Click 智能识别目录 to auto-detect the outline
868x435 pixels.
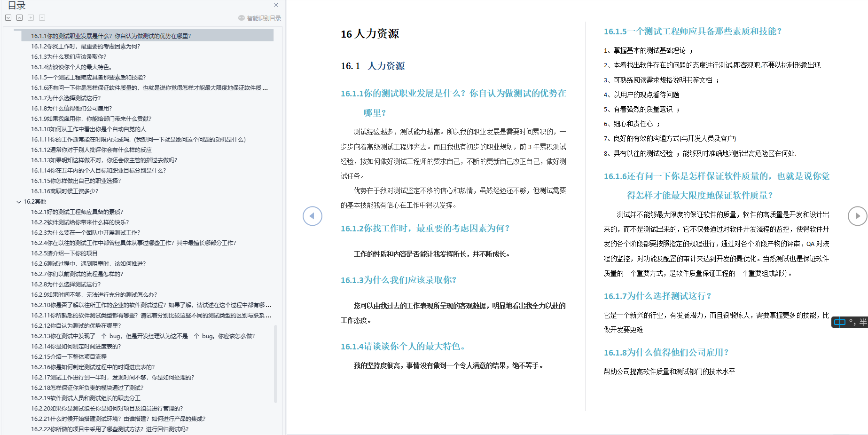coord(260,18)
